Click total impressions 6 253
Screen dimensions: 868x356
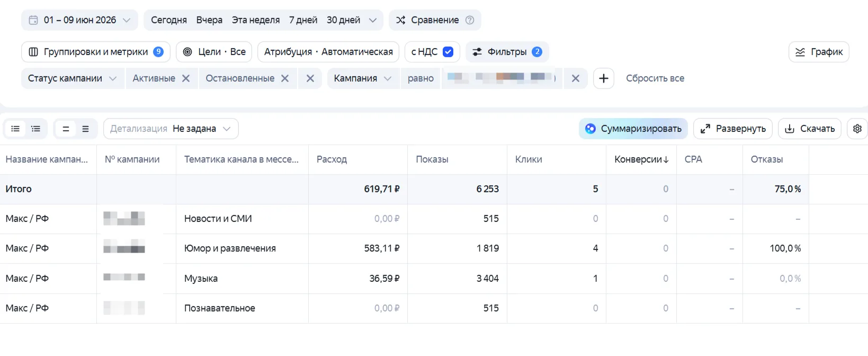pyautogui.click(x=488, y=189)
